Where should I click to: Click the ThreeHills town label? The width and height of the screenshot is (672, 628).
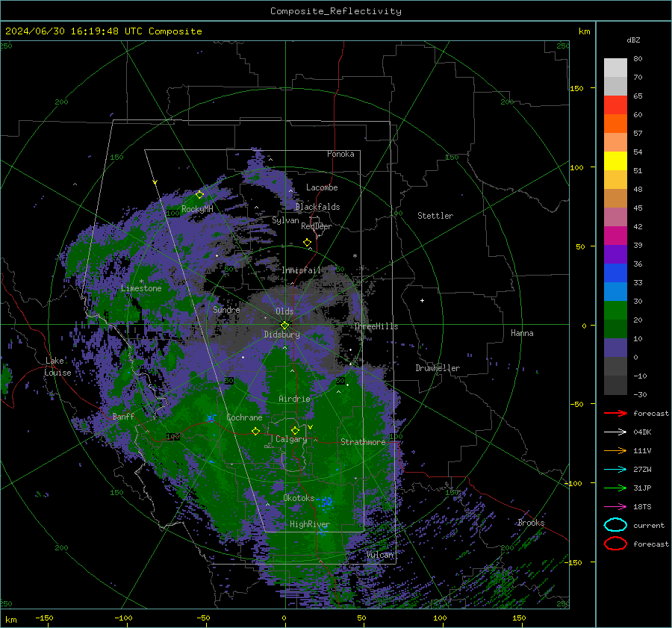pyautogui.click(x=376, y=326)
